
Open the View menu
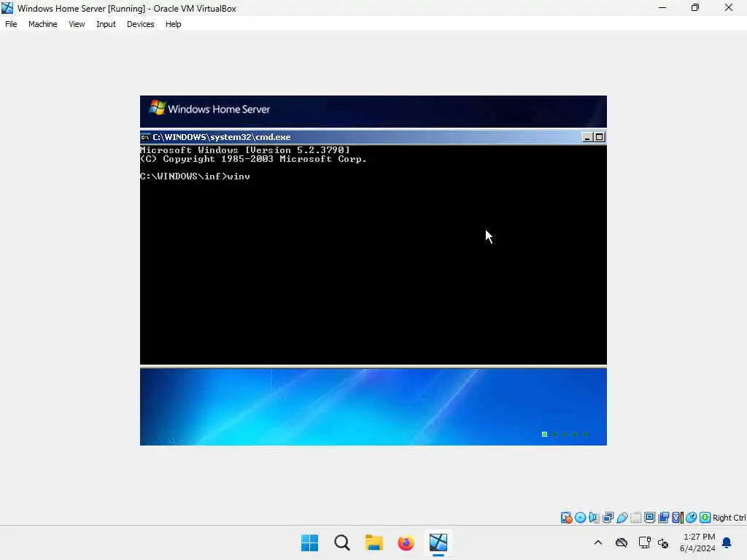[x=77, y=24]
